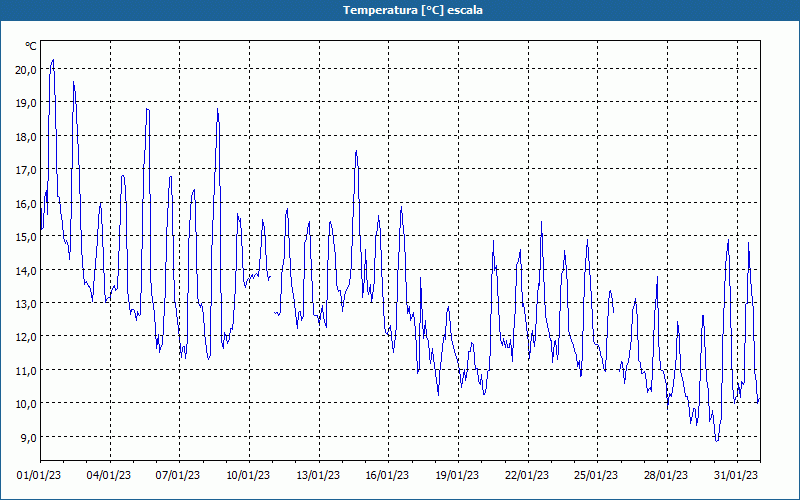The width and height of the screenshot is (800, 500).
Task: Select the 20,0 axis value
Action: (26, 70)
